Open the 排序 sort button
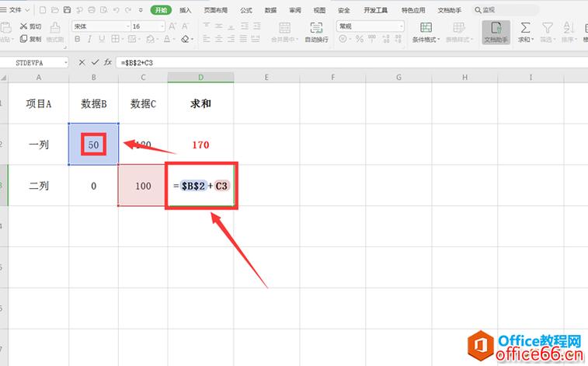The image size is (588, 366). (x=569, y=32)
